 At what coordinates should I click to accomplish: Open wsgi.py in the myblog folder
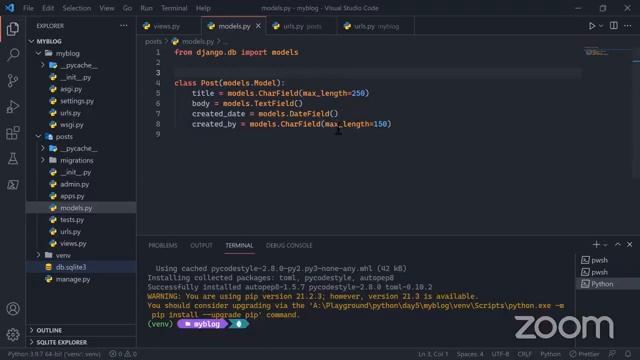click(72, 124)
